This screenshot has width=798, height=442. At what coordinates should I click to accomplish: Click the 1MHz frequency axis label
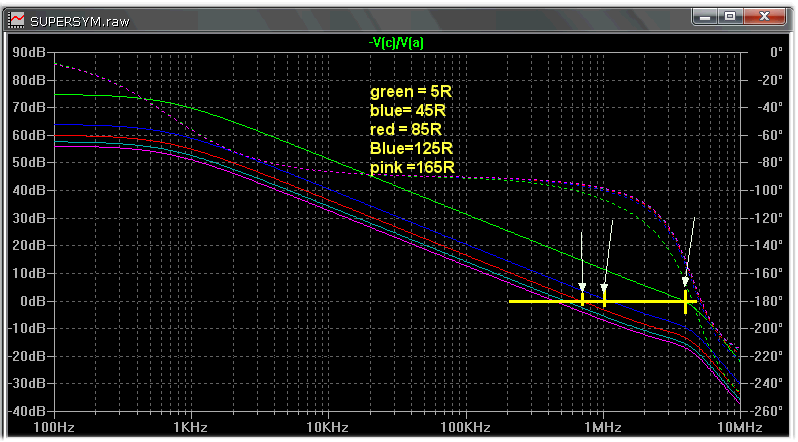point(602,427)
